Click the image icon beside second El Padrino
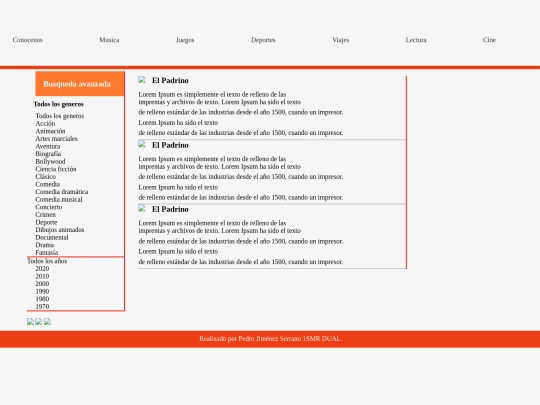Screen dimensions: 540x405 coord(142,144)
